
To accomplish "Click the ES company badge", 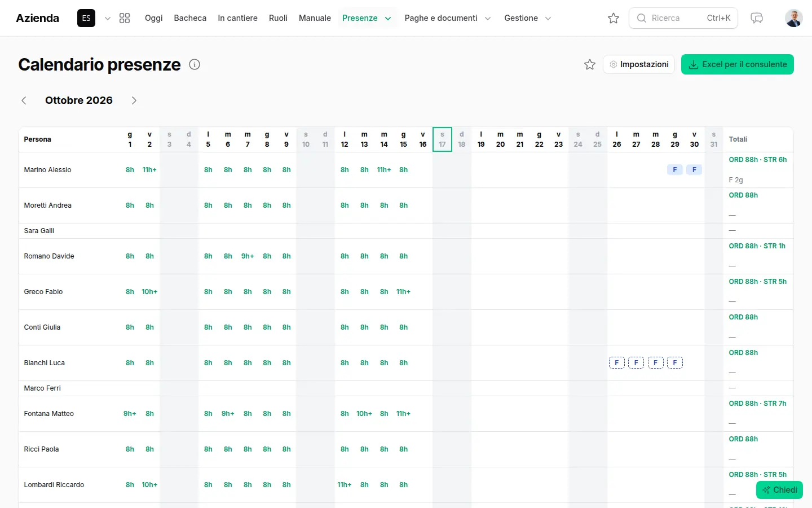I will (86, 18).
